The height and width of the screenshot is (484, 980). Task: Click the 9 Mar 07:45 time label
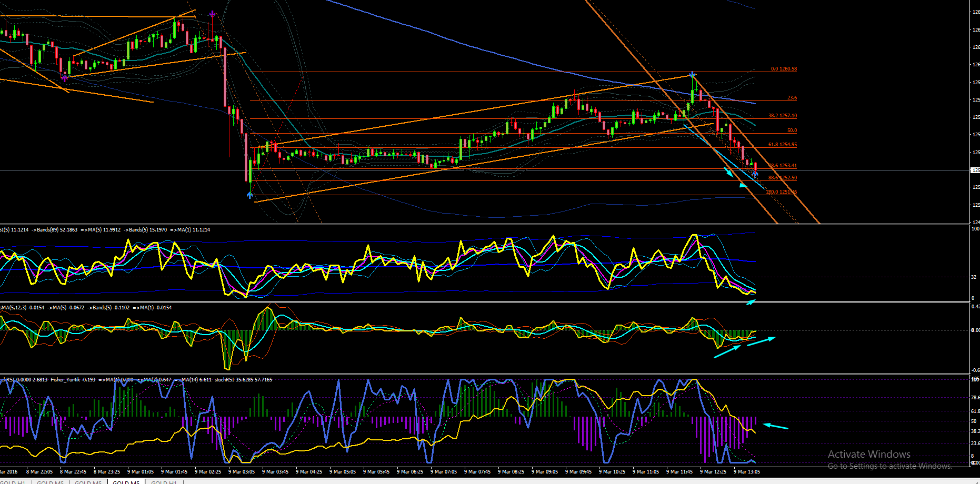[477, 472]
